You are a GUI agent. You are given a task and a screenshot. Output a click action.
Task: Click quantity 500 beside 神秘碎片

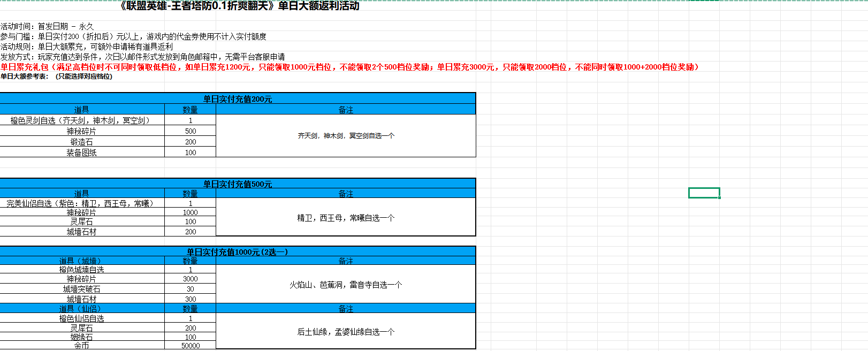click(191, 131)
